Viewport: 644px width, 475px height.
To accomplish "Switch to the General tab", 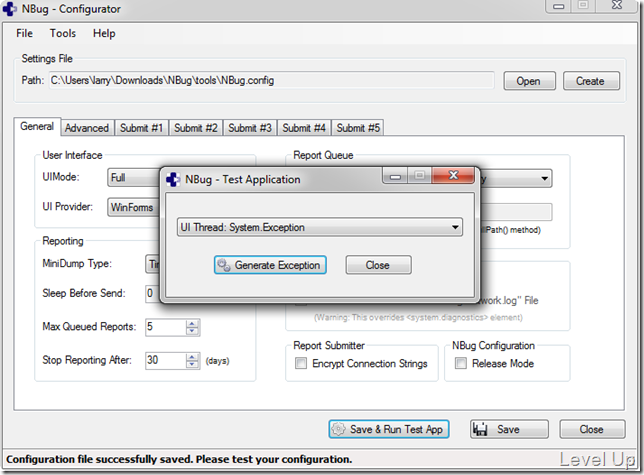I will [x=37, y=126].
